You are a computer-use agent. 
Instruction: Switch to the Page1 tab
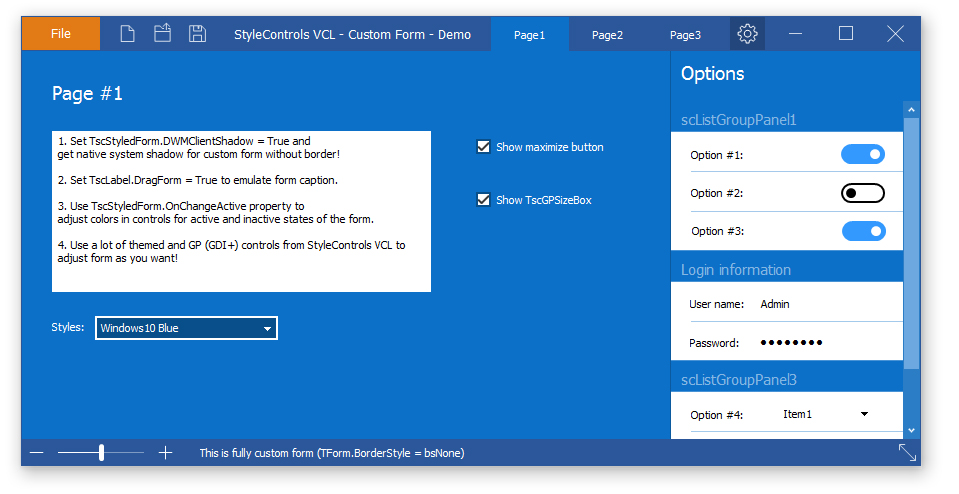coord(530,34)
